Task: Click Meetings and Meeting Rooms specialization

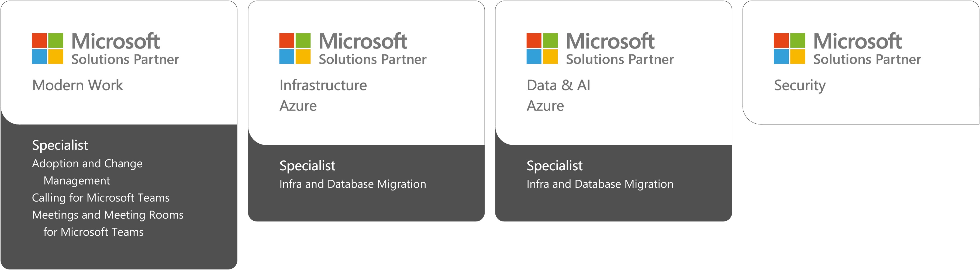Action: point(108,223)
